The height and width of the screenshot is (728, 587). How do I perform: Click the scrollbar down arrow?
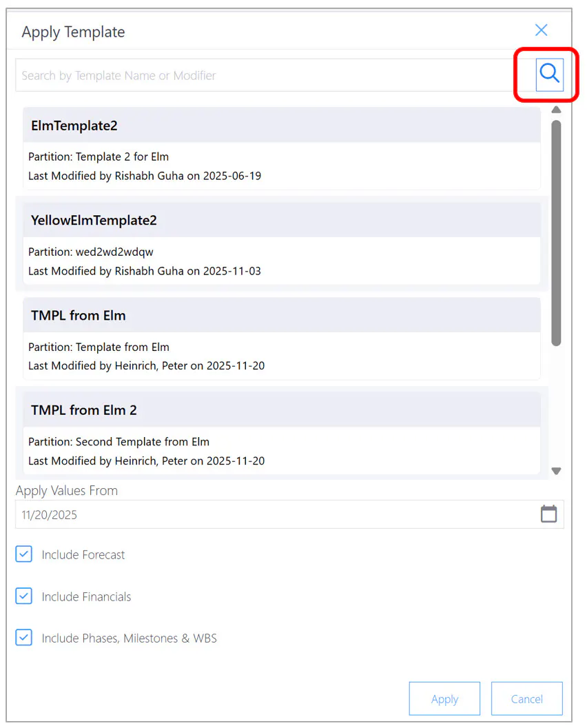coord(557,471)
